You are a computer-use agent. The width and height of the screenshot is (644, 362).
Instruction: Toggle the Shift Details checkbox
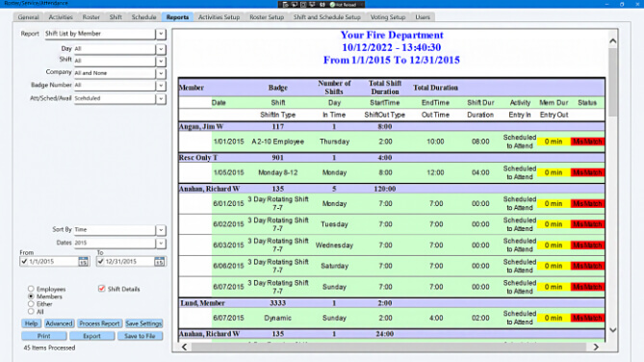coord(101,289)
